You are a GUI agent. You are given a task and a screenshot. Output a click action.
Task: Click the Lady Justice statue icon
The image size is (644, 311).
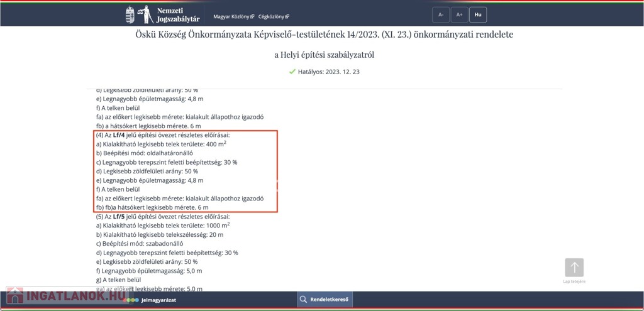147,14
